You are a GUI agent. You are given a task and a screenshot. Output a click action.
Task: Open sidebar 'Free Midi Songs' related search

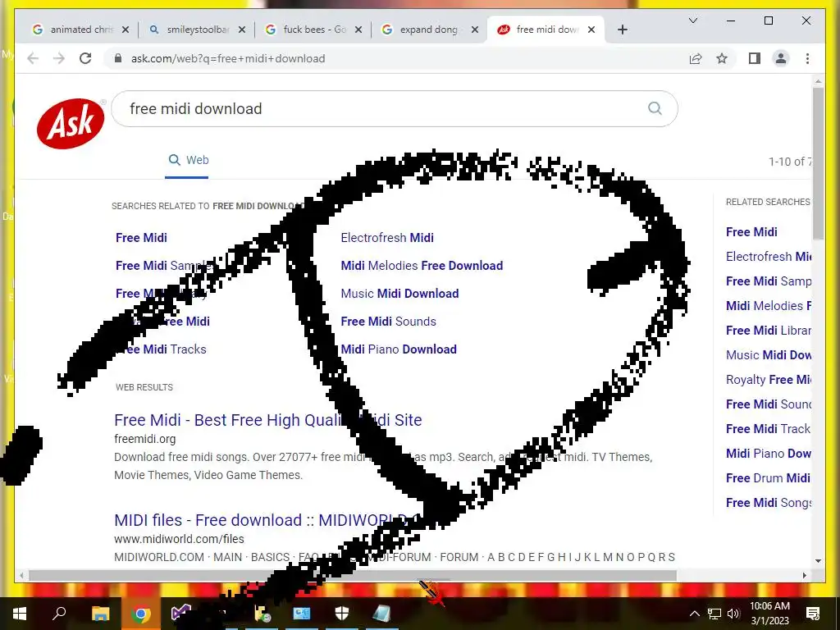(768, 503)
